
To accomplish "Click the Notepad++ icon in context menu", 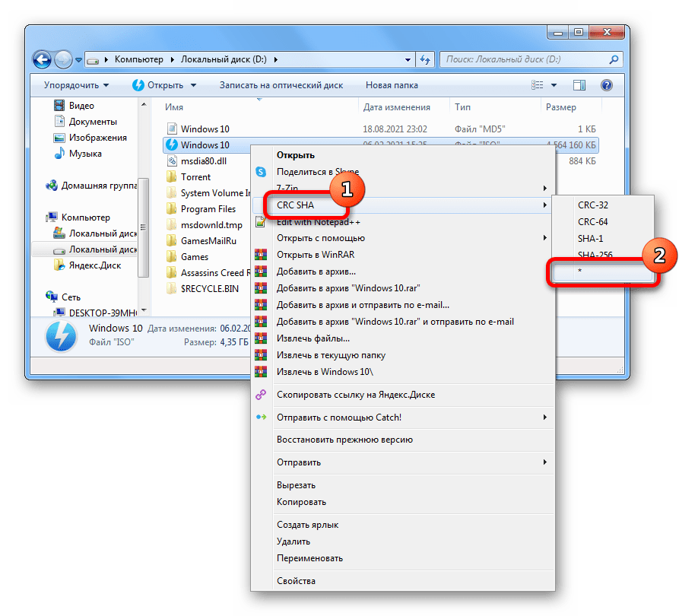I will 261,222.
